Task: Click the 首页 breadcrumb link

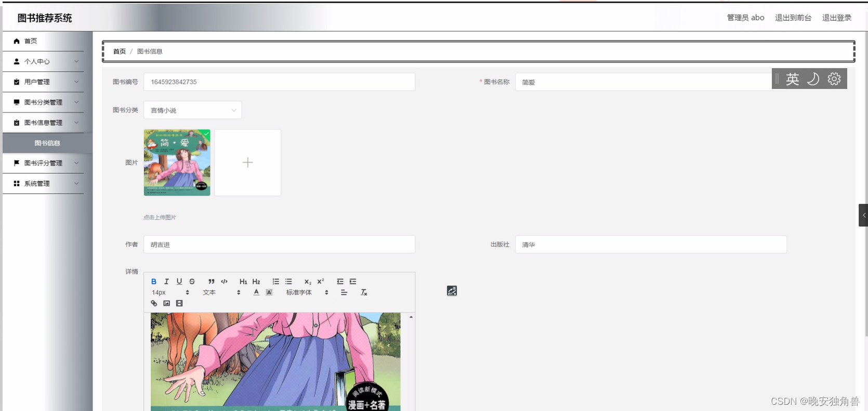Action: pyautogui.click(x=120, y=52)
